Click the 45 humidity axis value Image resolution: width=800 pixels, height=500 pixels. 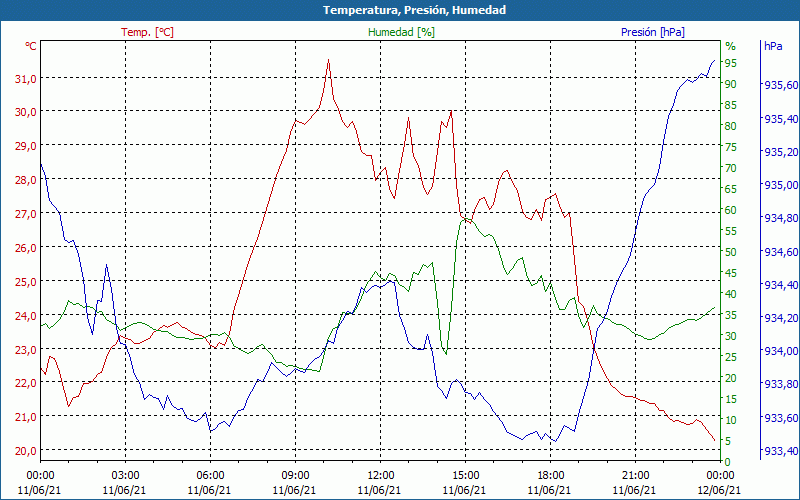[731, 273]
